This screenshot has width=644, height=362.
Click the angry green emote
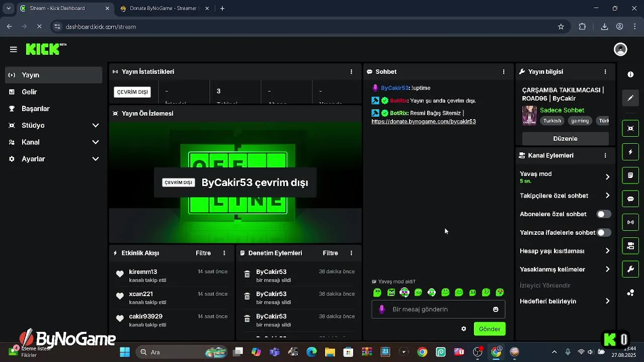coord(391,292)
